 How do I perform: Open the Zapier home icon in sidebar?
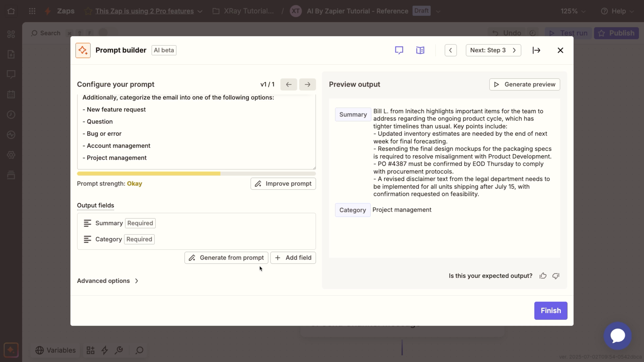pyautogui.click(x=11, y=11)
